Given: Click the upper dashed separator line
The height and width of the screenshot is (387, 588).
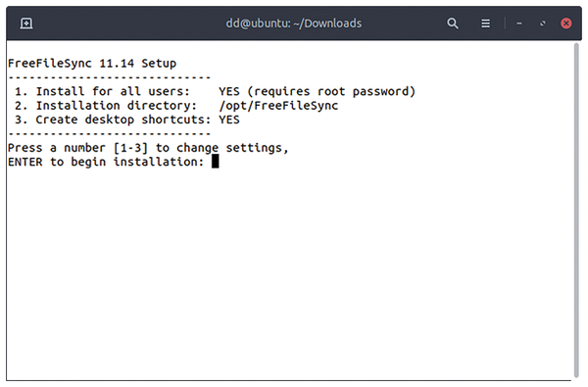Looking at the screenshot, I should (109, 77).
